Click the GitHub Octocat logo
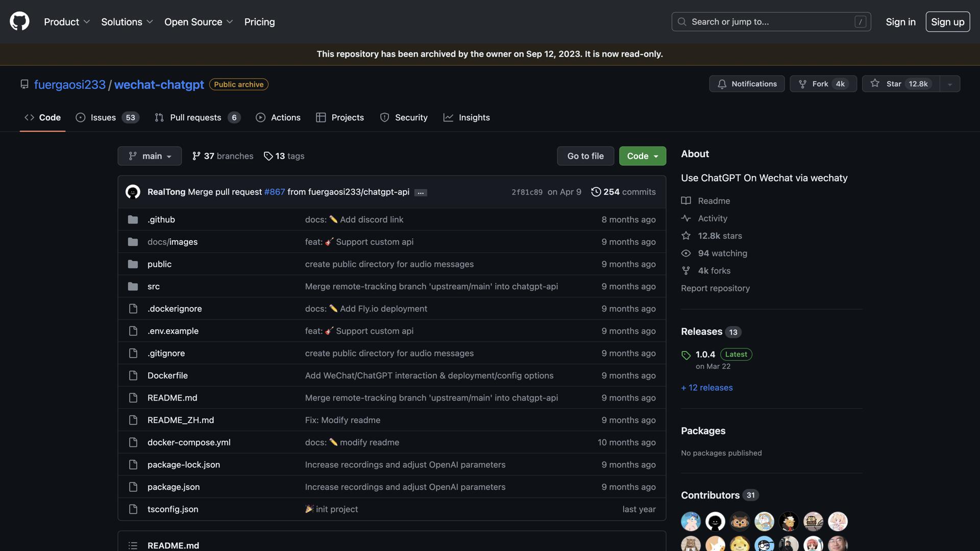This screenshot has height=551, width=980. (x=19, y=21)
